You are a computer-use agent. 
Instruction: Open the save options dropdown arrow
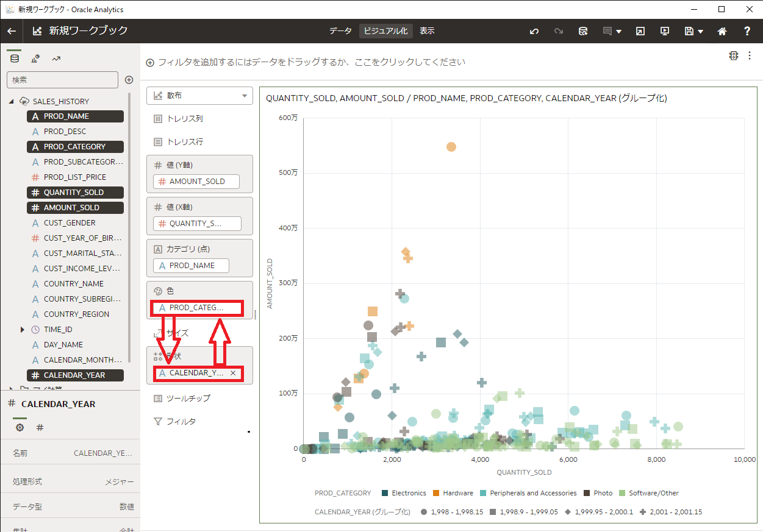tap(701, 32)
